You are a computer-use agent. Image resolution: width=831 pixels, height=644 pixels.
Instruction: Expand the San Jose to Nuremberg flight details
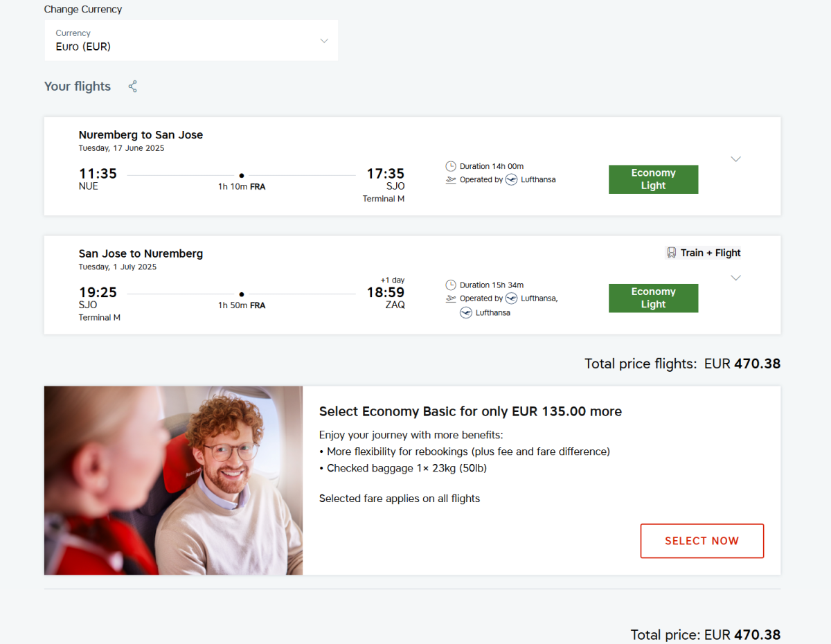pyautogui.click(x=735, y=278)
